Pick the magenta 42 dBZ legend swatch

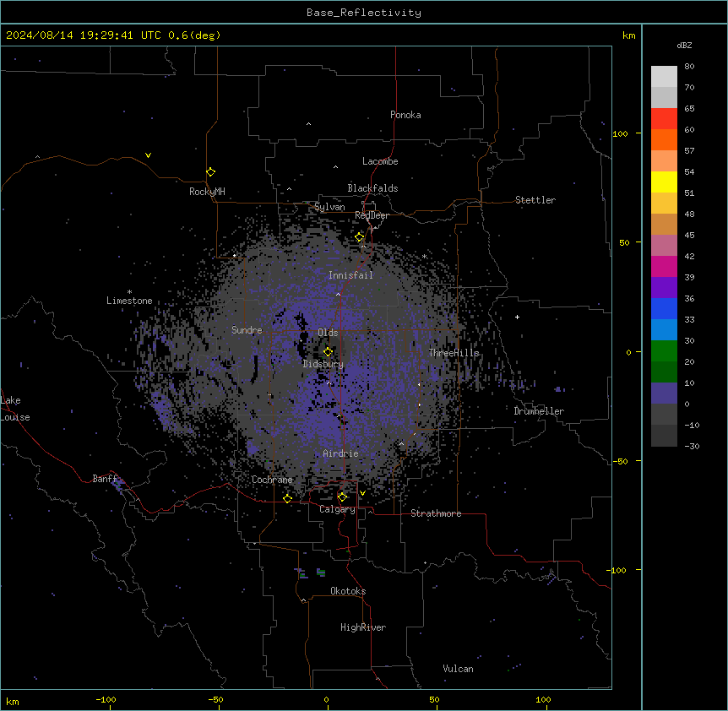(x=664, y=266)
